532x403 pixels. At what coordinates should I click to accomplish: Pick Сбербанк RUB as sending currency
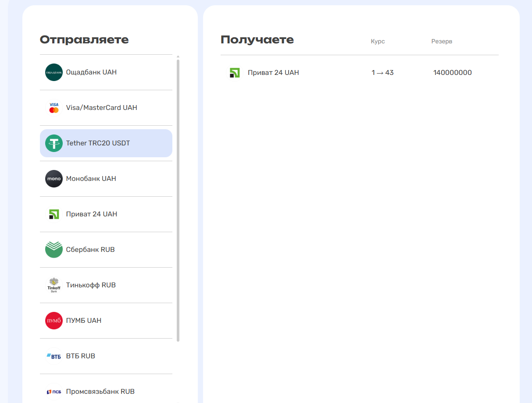[90, 250]
